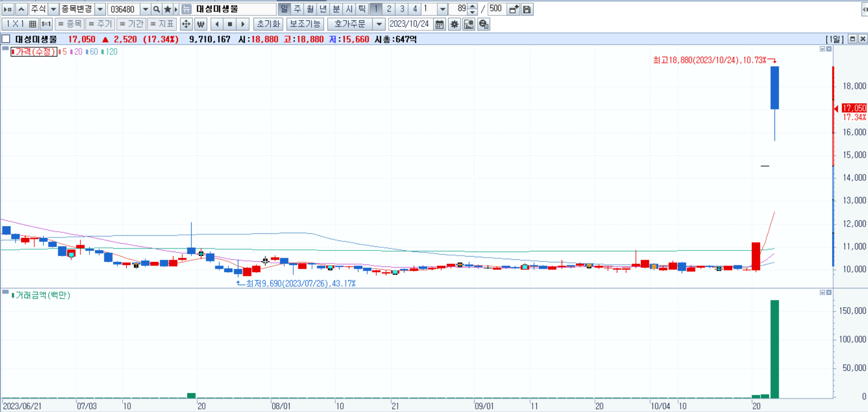Toggle interval preset 4 button
Screen dimensions: 868x412
tap(415, 9)
